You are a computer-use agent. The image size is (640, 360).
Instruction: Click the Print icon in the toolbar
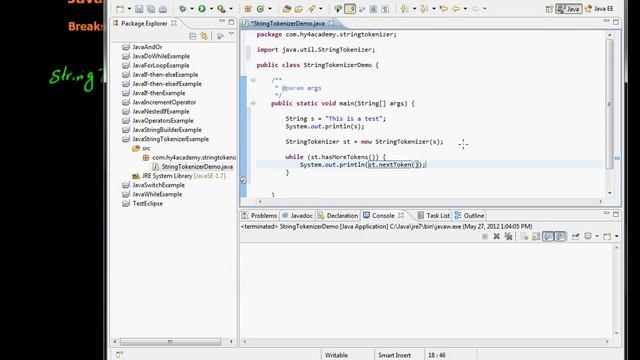click(162, 9)
